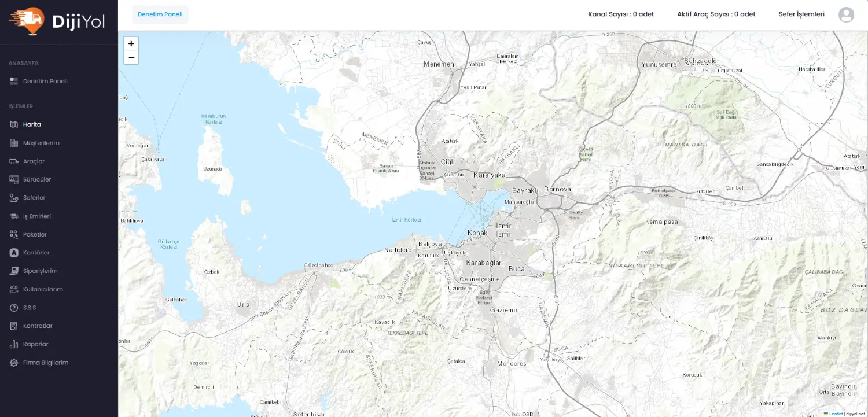Click the DijiYol logo
Viewport: 868px width, 417px height.
click(57, 20)
